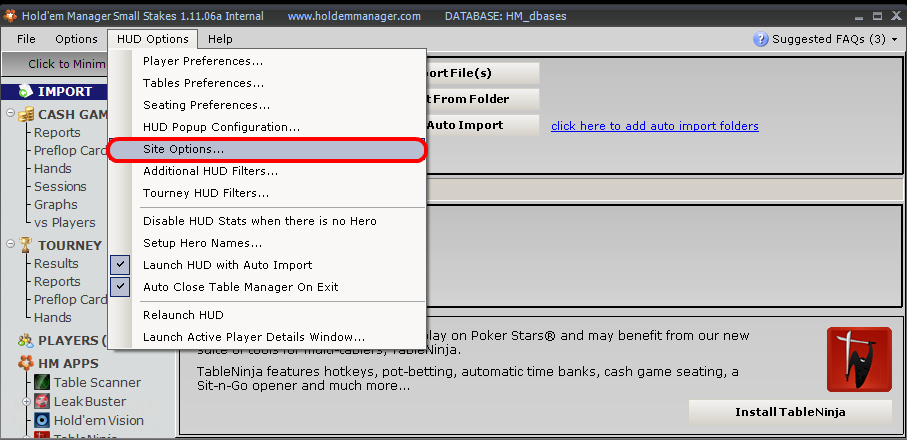Viewport: 907px width, 440px height.
Task: Select Site Options menu entry
Action: [267, 149]
